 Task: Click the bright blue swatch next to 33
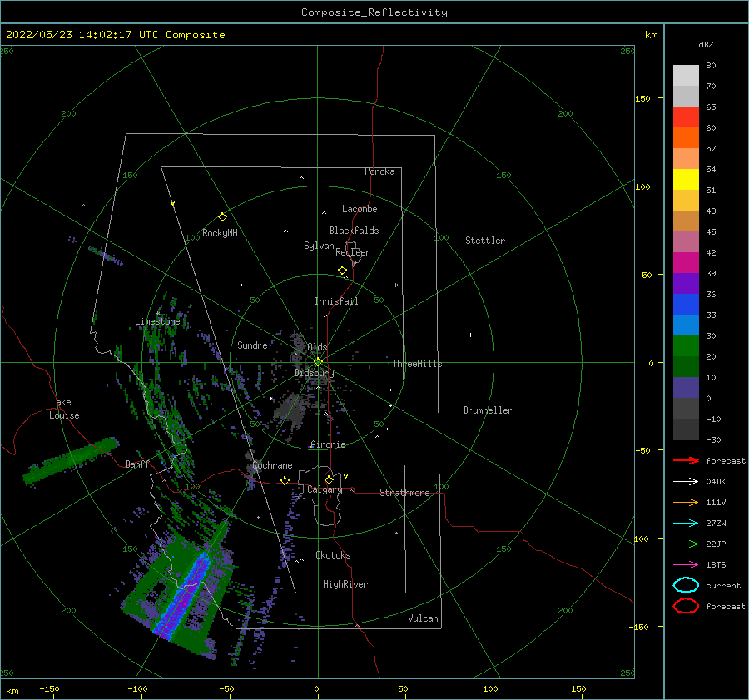(686, 304)
